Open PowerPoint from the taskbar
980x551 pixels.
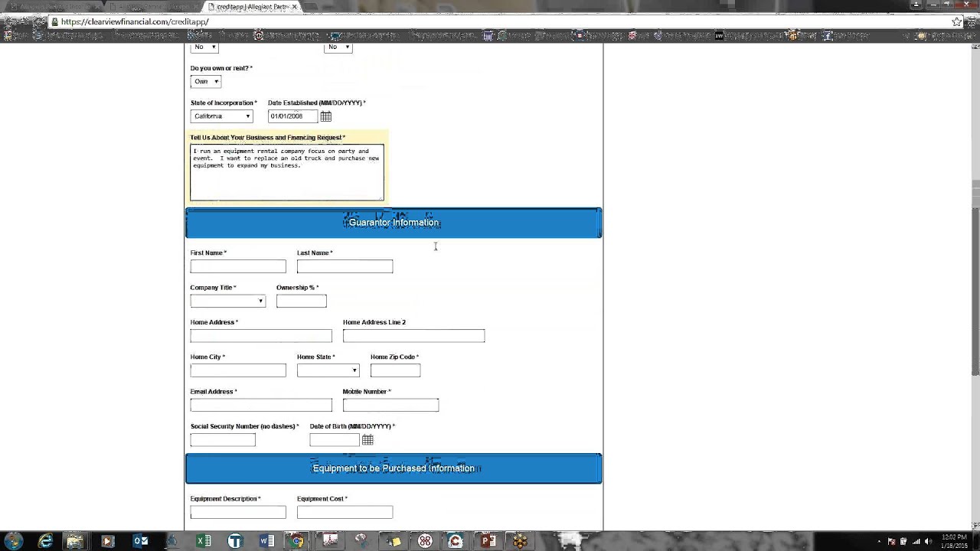point(487,541)
